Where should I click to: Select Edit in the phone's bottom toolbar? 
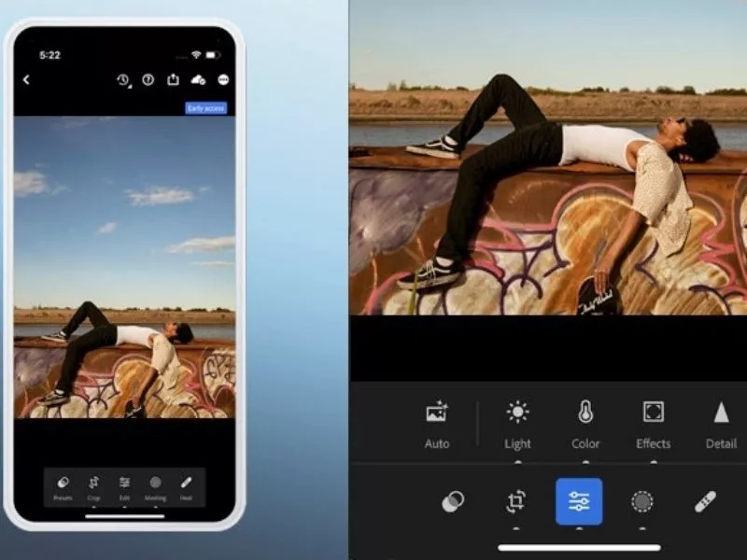(x=124, y=488)
